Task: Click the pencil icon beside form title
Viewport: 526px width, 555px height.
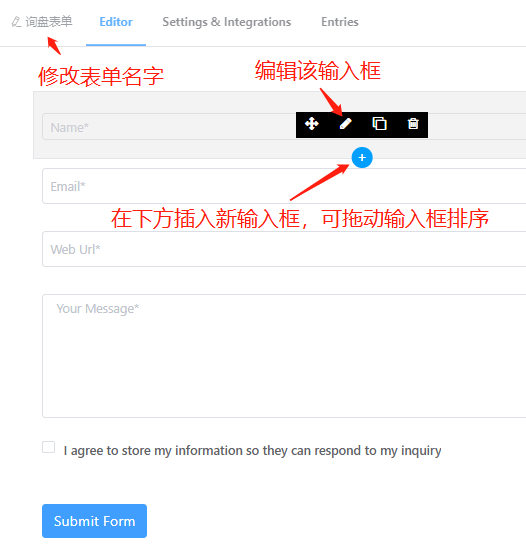Action: point(16,22)
